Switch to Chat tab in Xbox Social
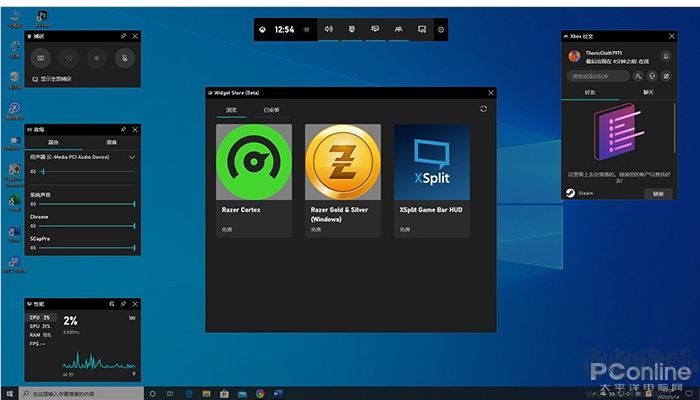Viewport: 700px width, 400px height. click(648, 92)
